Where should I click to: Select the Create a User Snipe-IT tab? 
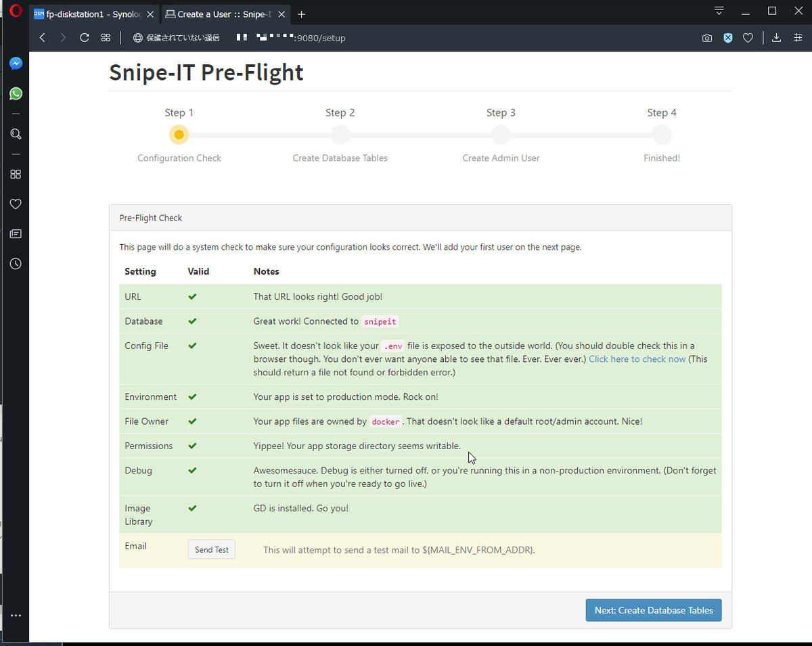click(x=224, y=14)
